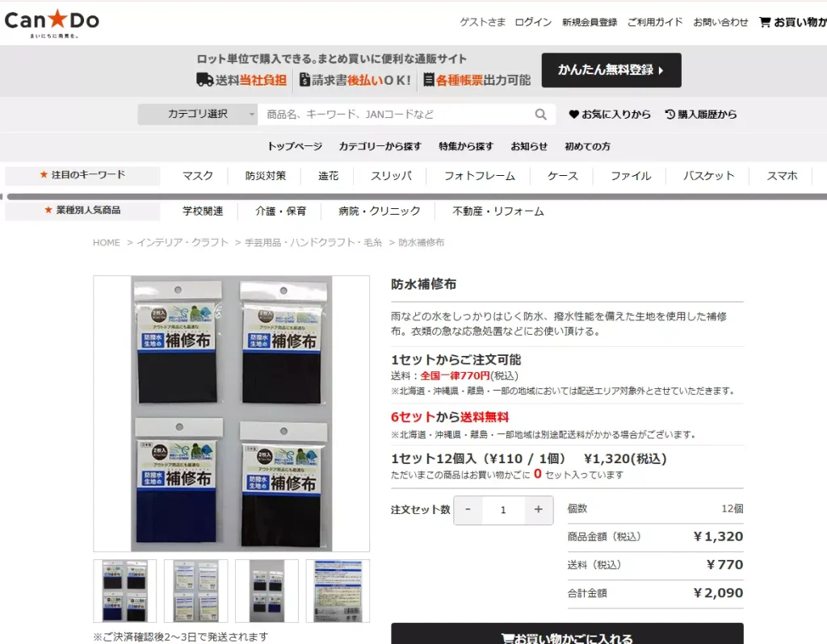Click the delivery truck free-shipping icon
827x644 pixels.
205,82
